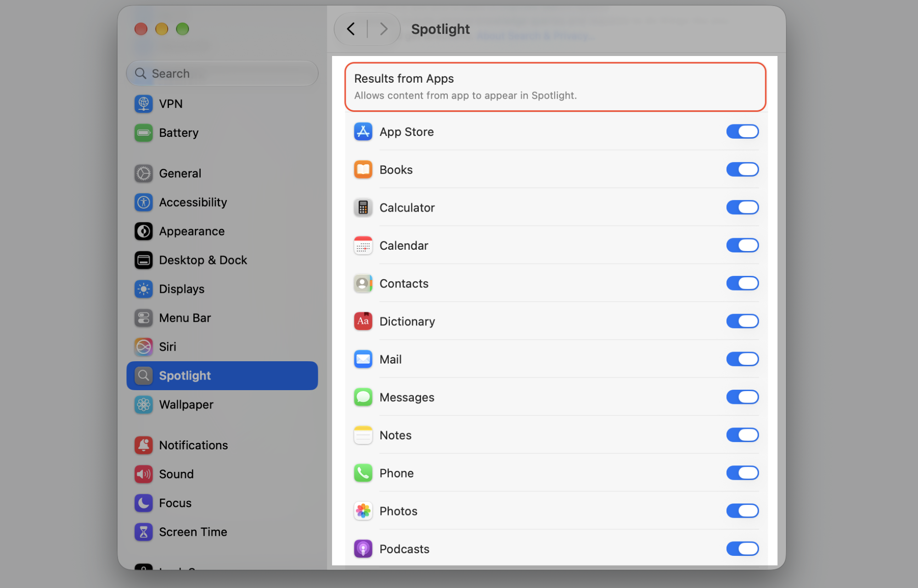Turn off the Dictionary toggle
This screenshot has width=918, height=588.
coord(742,321)
